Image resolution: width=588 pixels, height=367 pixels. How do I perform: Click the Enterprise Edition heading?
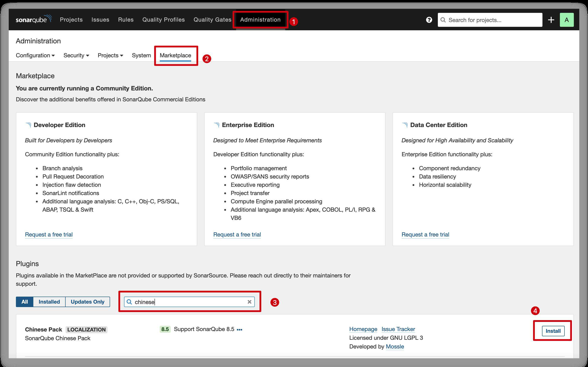(x=248, y=125)
